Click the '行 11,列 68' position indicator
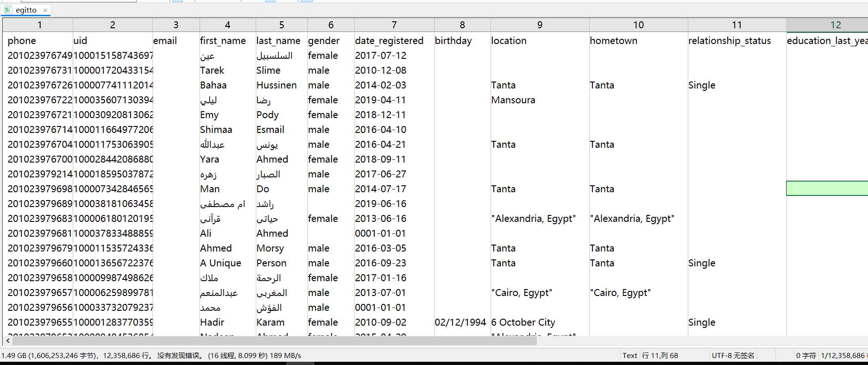The width and height of the screenshot is (868, 365). pyautogui.click(x=660, y=356)
